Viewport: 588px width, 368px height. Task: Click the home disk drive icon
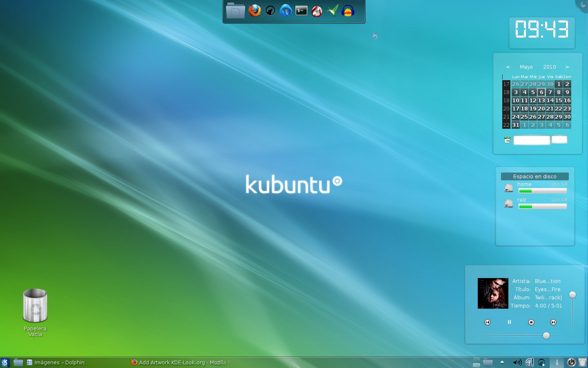tap(509, 188)
